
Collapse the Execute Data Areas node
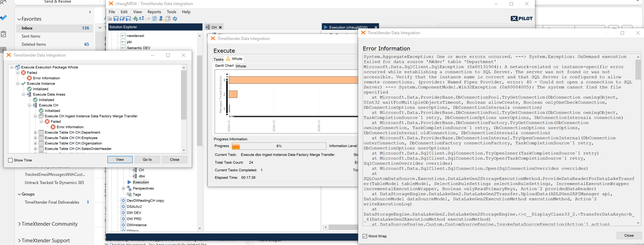[23, 94]
